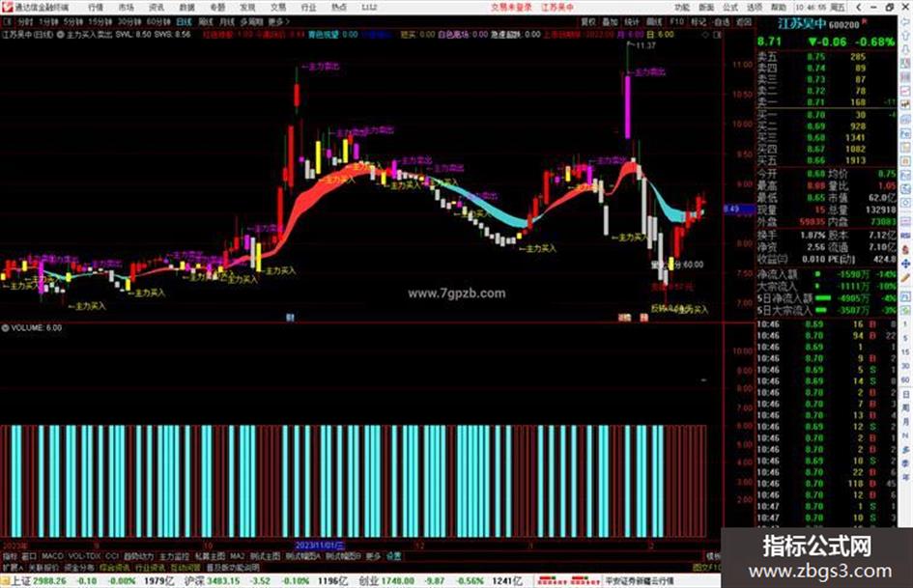The height and width of the screenshot is (588, 913).
Task: Click the 创业 index in status bar
Action: coord(367,581)
